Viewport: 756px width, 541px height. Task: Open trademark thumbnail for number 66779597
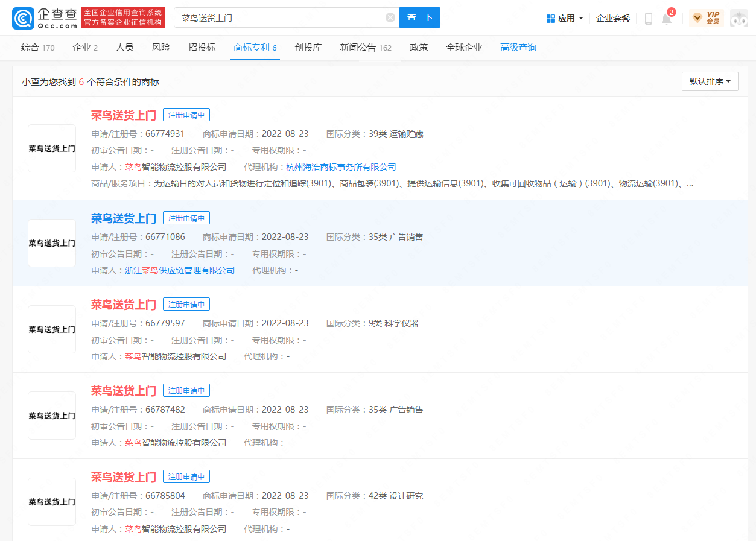tap(52, 329)
